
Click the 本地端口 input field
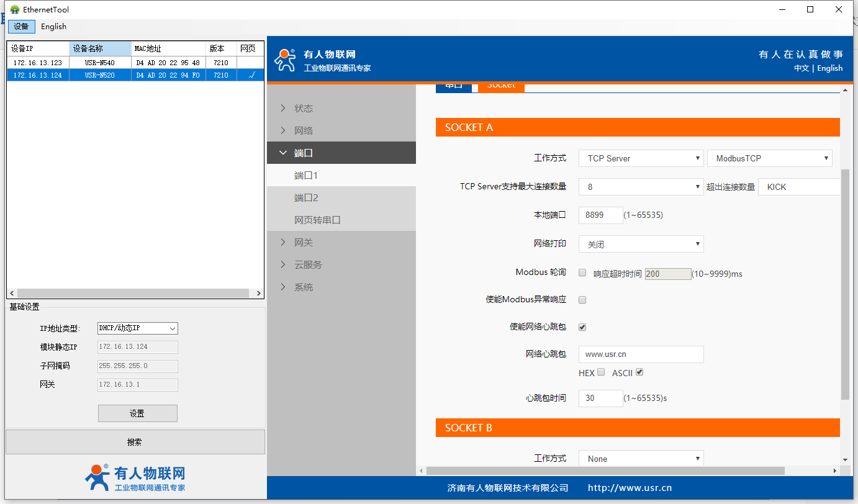(600, 215)
